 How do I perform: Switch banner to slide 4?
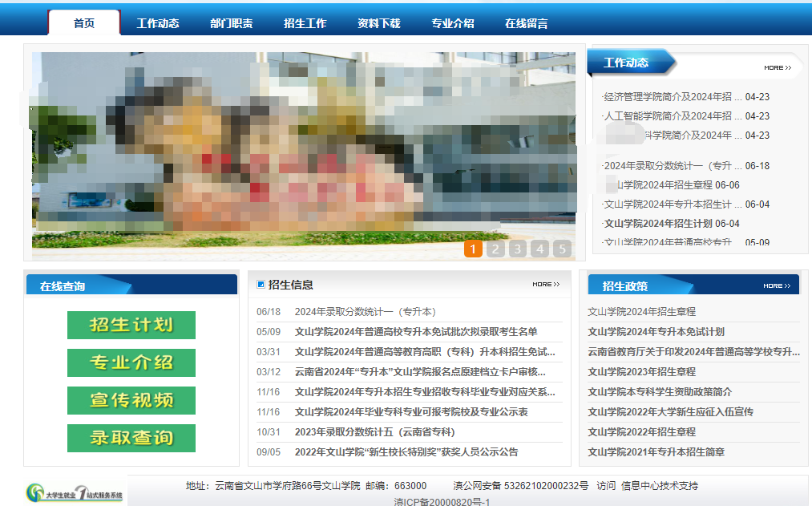(x=539, y=249)
